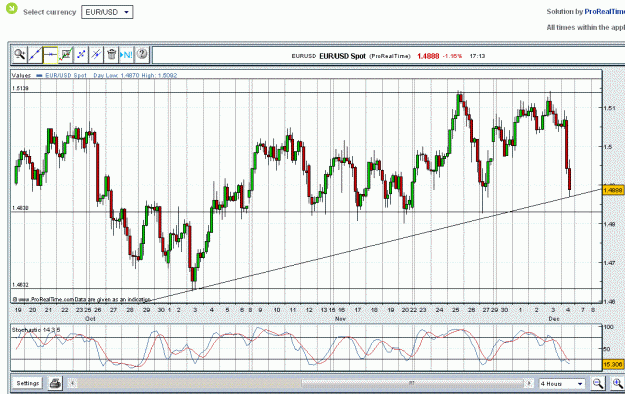625x394 pixels.
Task: Click the 17:13 time in header
Action: [477, 56]
